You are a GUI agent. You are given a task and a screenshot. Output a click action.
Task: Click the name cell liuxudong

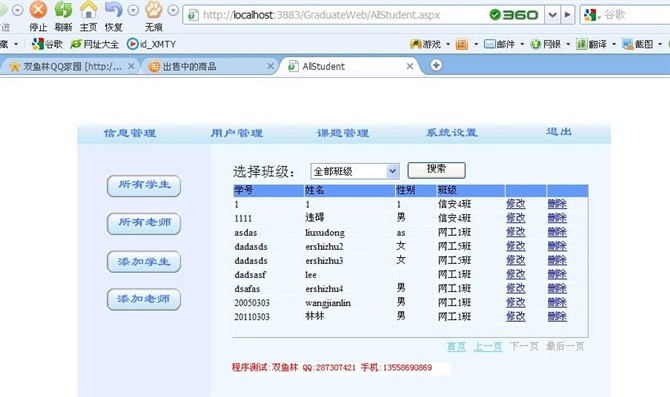(x=325, y=232)
